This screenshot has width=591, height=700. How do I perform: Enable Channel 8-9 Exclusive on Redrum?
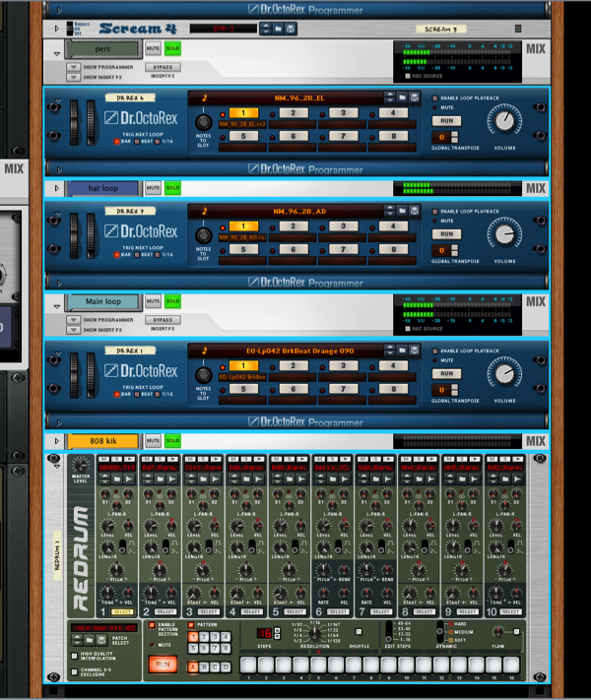[75, 671]
